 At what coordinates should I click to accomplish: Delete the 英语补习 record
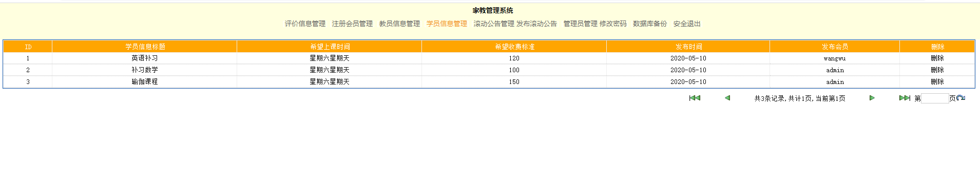click(937, 58)
